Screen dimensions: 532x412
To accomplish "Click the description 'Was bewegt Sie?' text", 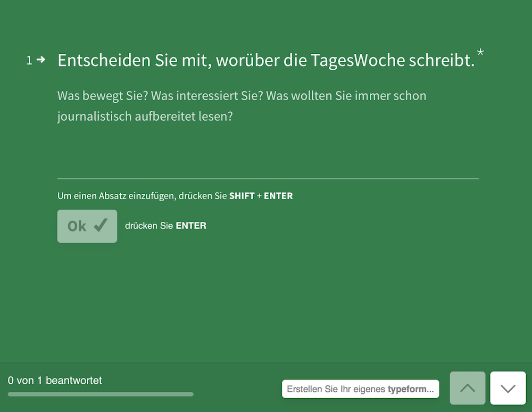I will point(103,96).
